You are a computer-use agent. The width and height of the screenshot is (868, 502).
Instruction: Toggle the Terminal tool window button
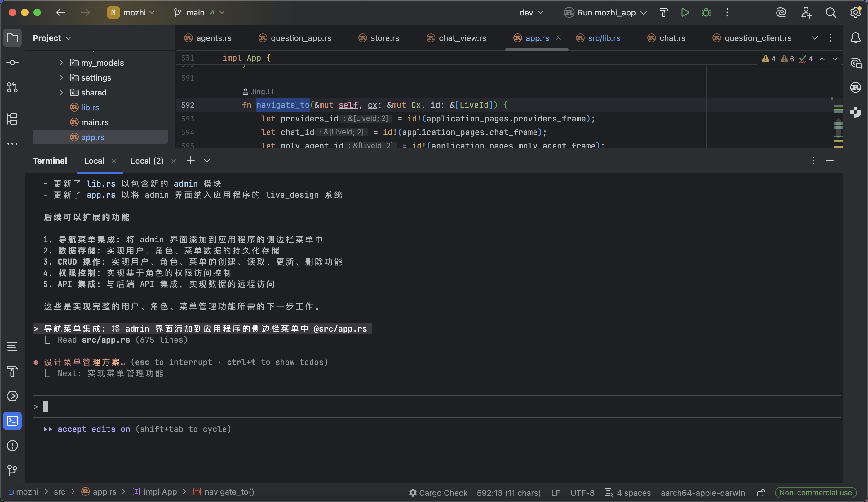coord(12,421)
